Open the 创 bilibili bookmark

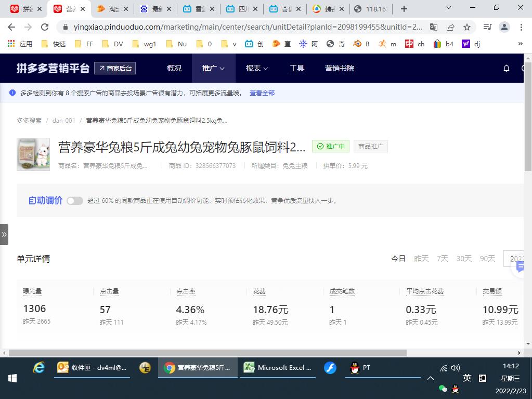coord(254,44)
